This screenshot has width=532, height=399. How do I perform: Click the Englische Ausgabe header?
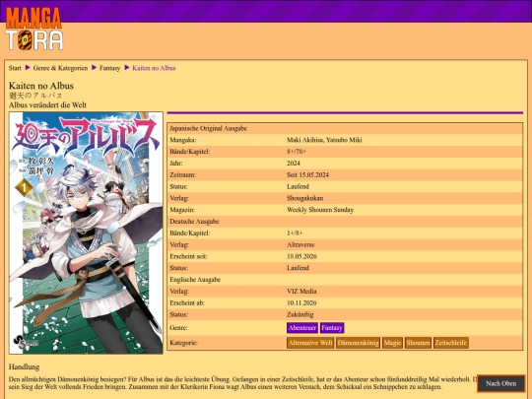(195, 280)
